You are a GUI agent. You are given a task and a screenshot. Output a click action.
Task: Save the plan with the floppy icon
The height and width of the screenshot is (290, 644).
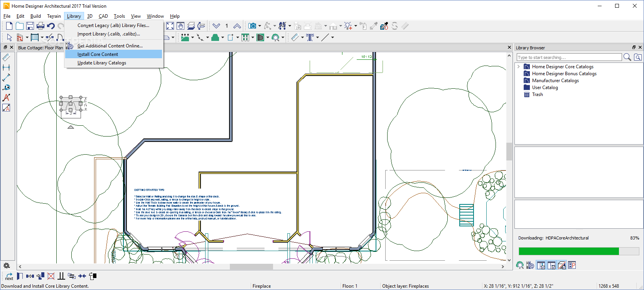30,26
